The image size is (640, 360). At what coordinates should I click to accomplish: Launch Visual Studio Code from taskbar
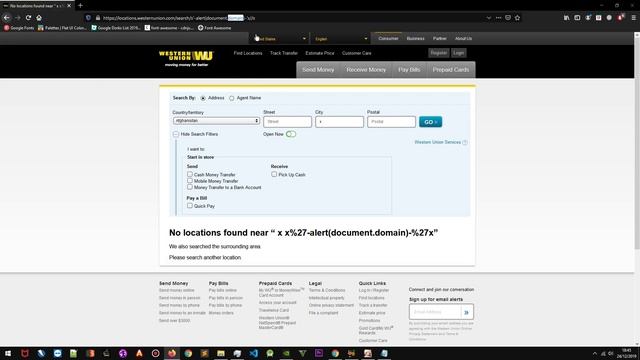253,353
